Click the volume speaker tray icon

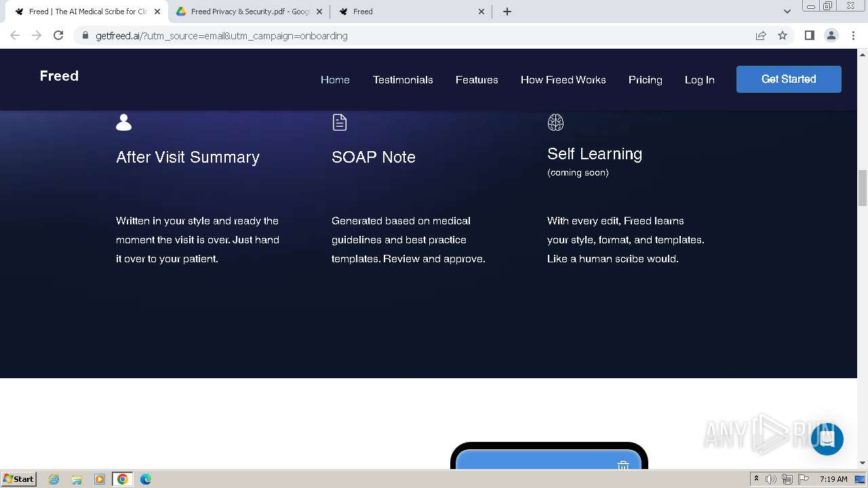pyautogui.click(x=771, y=479)
